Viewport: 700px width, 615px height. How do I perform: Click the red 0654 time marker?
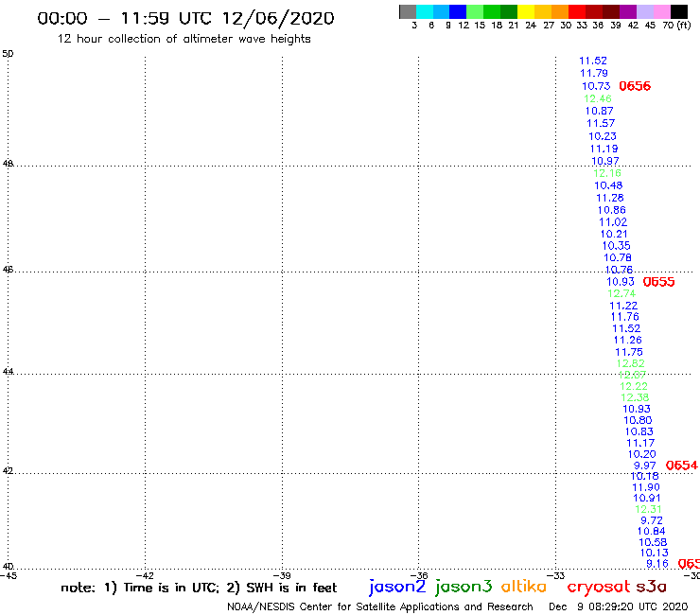681,466
